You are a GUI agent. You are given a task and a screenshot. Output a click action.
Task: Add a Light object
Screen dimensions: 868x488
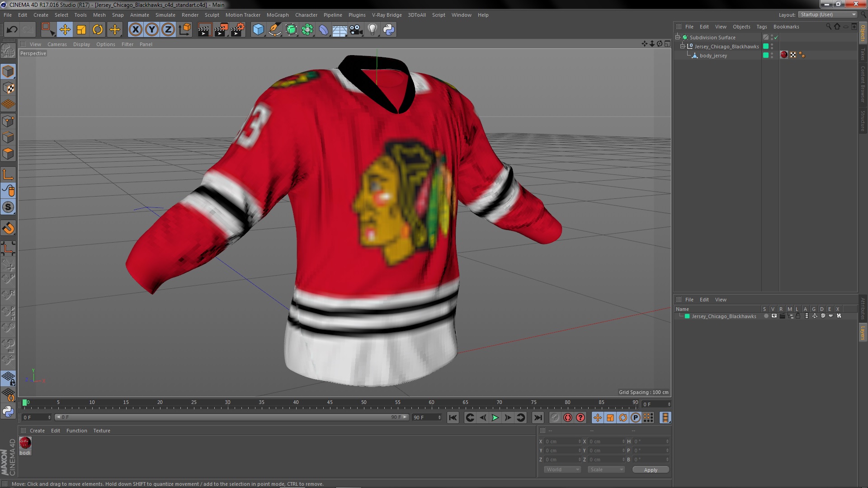[x=373, y=30]
